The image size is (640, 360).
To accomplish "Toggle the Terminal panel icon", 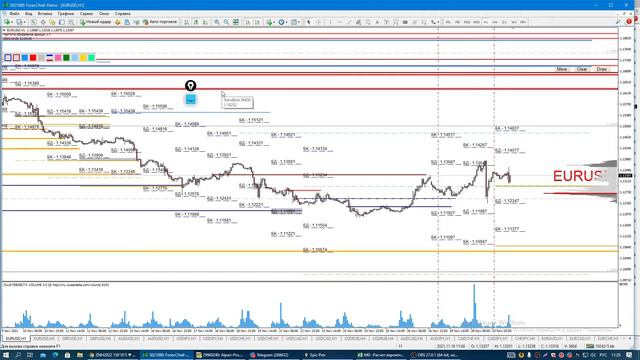I will point(62,22).
